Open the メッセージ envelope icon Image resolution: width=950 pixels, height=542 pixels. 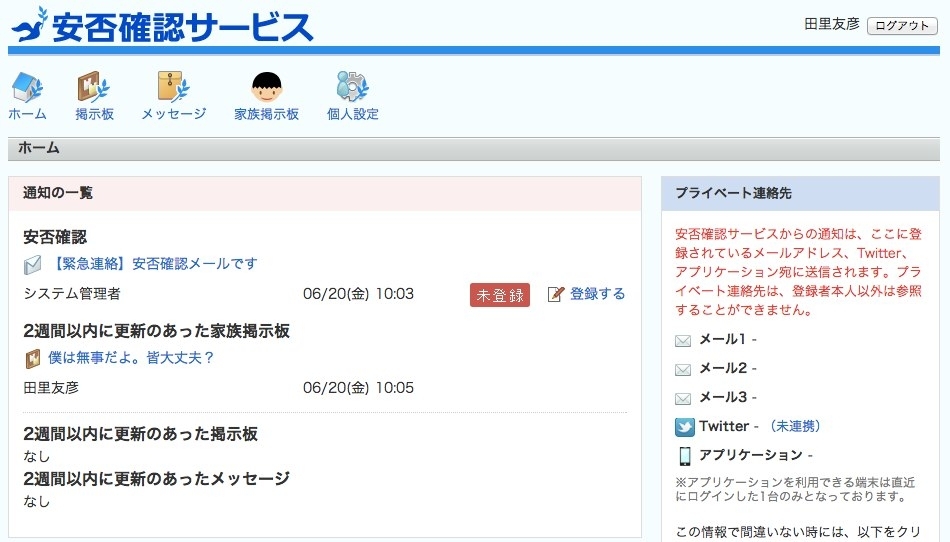173,87
